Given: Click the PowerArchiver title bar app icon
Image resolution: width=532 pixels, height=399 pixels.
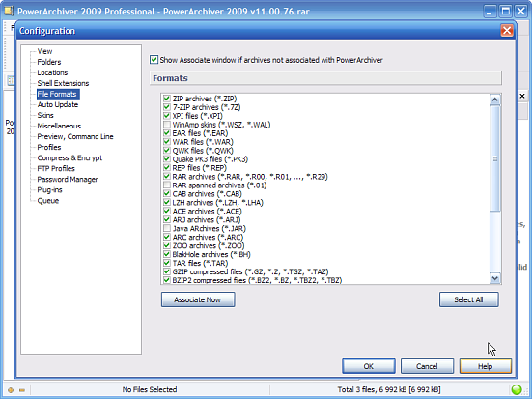Looking at the screenshot, I should point(9,11).
